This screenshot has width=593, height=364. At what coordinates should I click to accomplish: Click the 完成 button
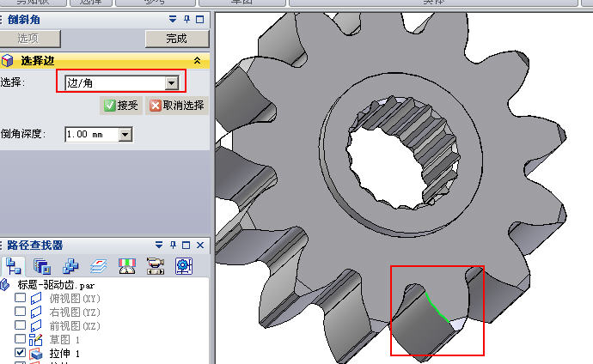177,39
